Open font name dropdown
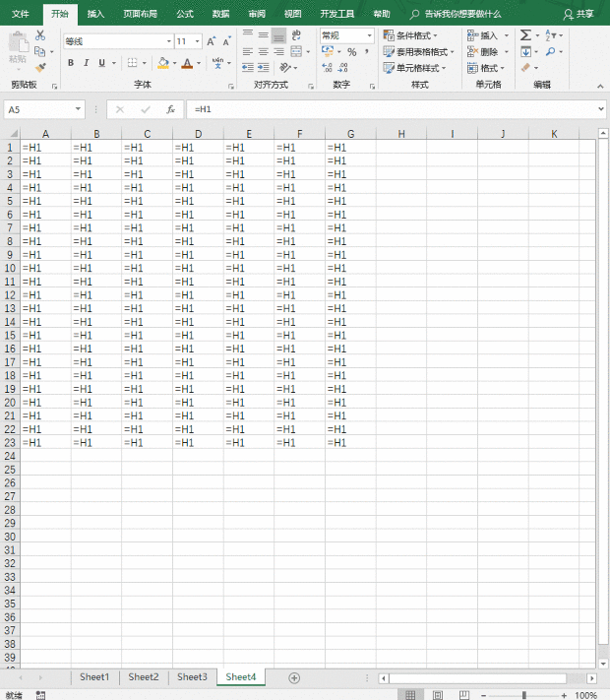610x700 pixels. click(169, 41)
